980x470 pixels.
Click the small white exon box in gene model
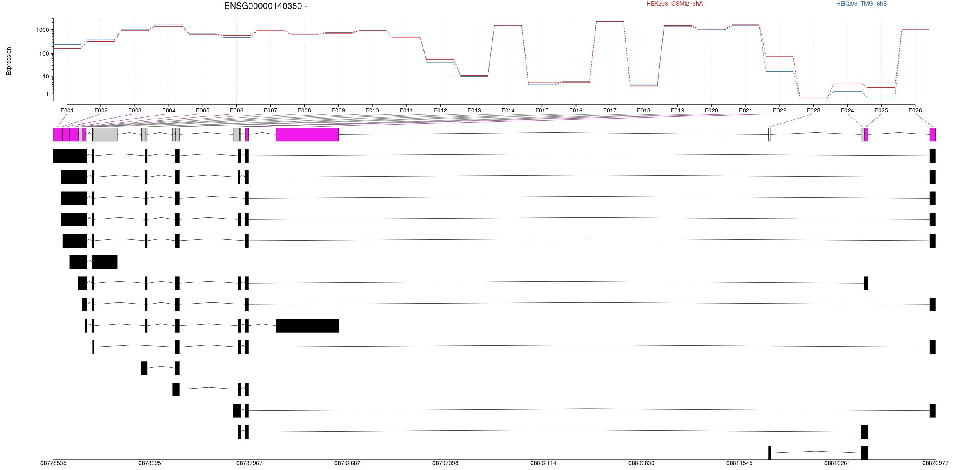[x=770, y=134]
